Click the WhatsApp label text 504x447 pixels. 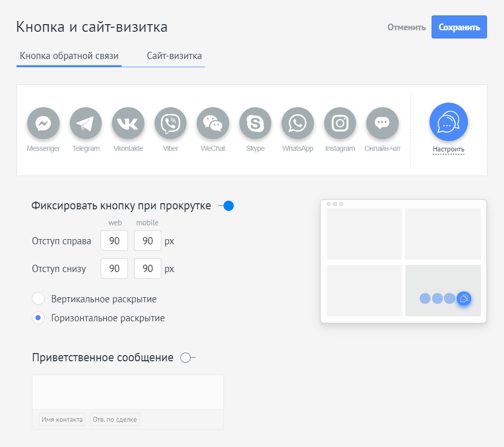[x=297, y=148]
